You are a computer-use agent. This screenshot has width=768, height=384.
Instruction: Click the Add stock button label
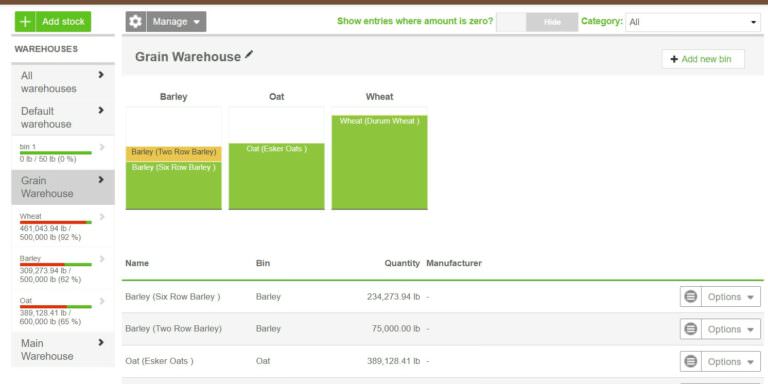[x=63, y=22]
